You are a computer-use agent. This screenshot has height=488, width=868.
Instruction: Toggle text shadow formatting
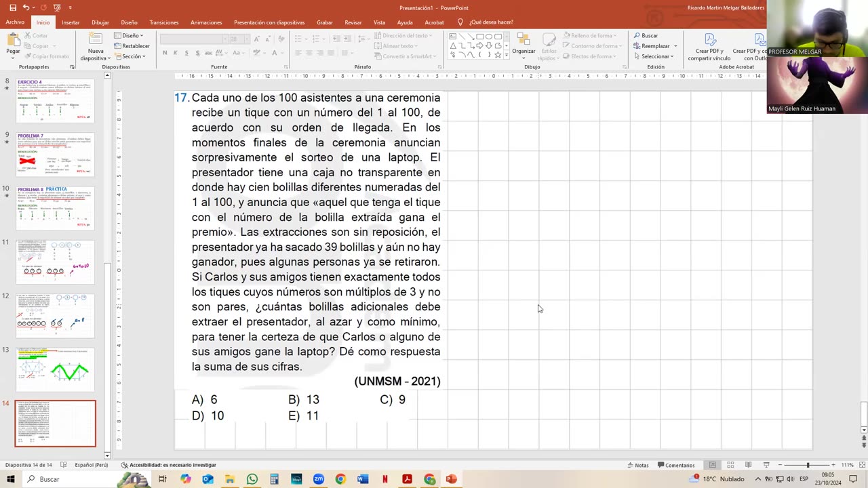click(197, 53)
